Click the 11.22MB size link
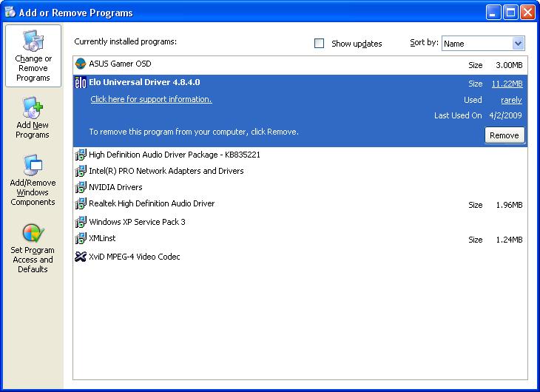Screen dimensions: 540x392 (x=507, y=84)
